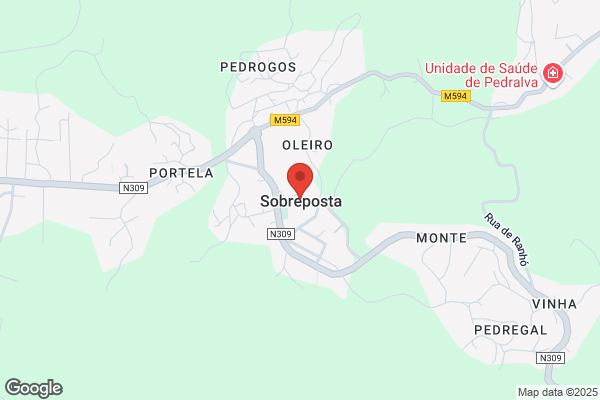Click the Rua de Ranhó street label

507,239
